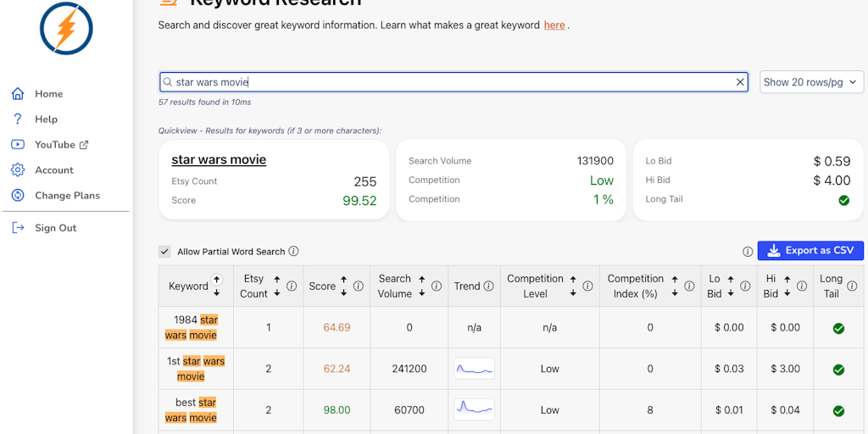Click Score column info icon

[359, 287]
